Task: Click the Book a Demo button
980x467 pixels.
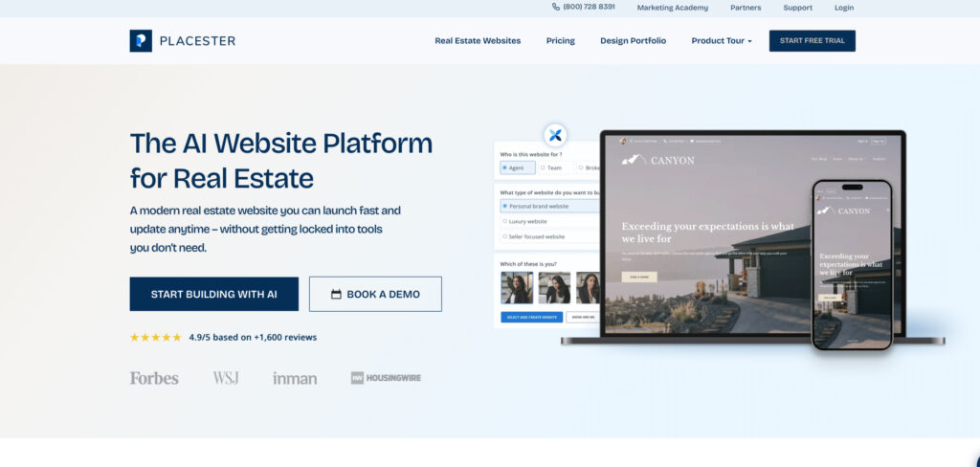Action: [375, 294]
